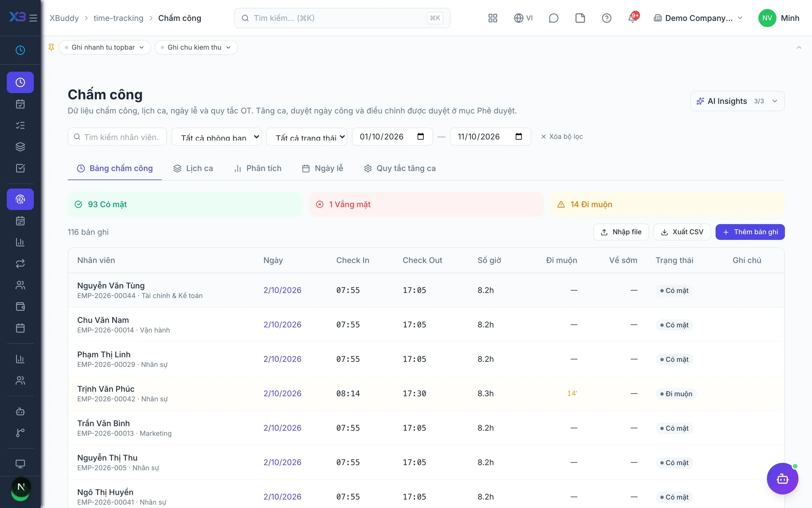
Task: Click the repeat arrows icon in sidebar
Action: [21, 264]
